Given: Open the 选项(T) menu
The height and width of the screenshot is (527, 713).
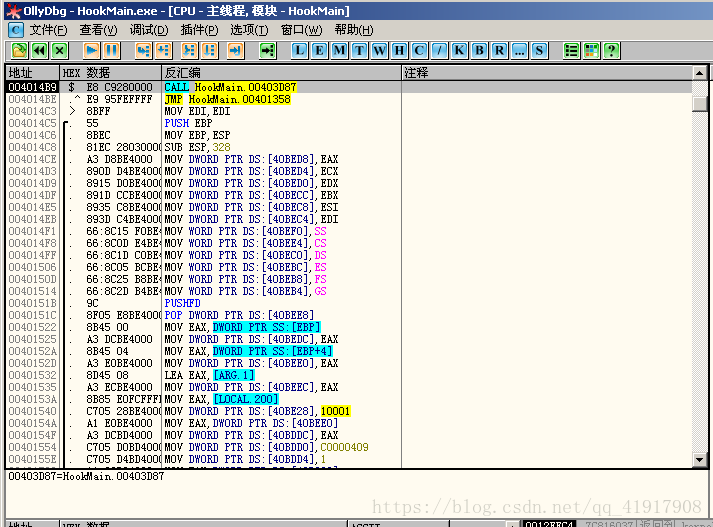Looking at the screenshot, I should tap(249, 30).
